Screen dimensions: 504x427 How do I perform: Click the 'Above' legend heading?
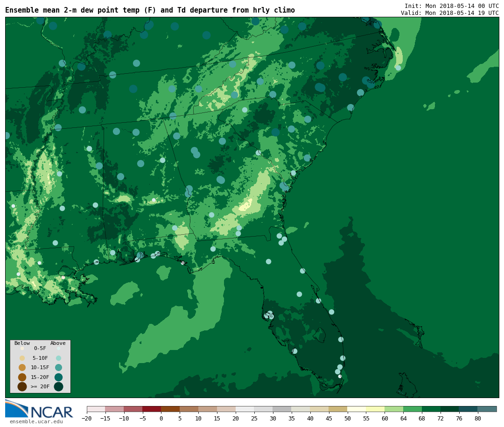click(x=58, y=343)
